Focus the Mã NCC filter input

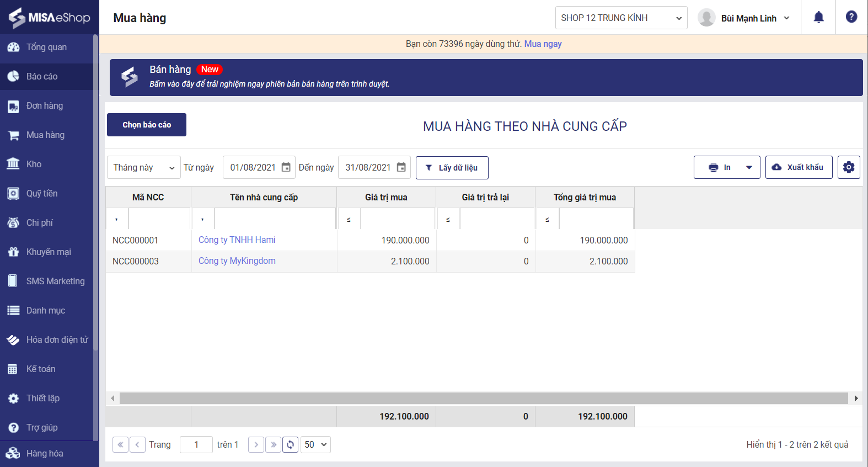[x=159, y=219]
